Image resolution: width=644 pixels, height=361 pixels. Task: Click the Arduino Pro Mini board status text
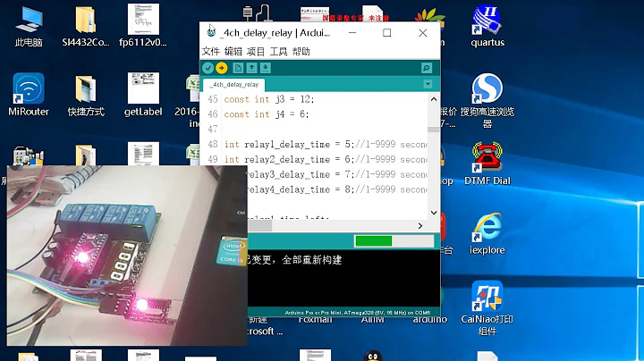(357, 313)
